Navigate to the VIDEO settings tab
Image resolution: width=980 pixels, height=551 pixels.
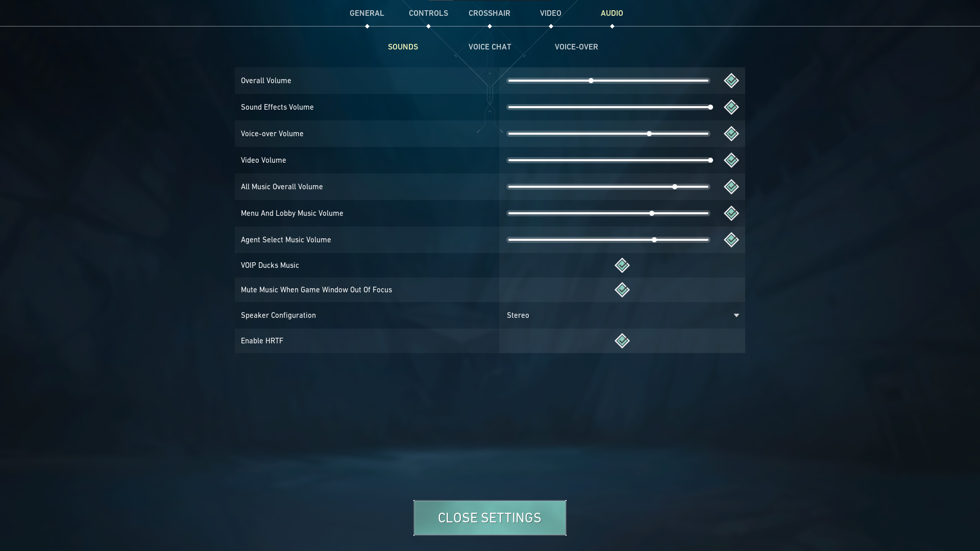tap(551, 13)
